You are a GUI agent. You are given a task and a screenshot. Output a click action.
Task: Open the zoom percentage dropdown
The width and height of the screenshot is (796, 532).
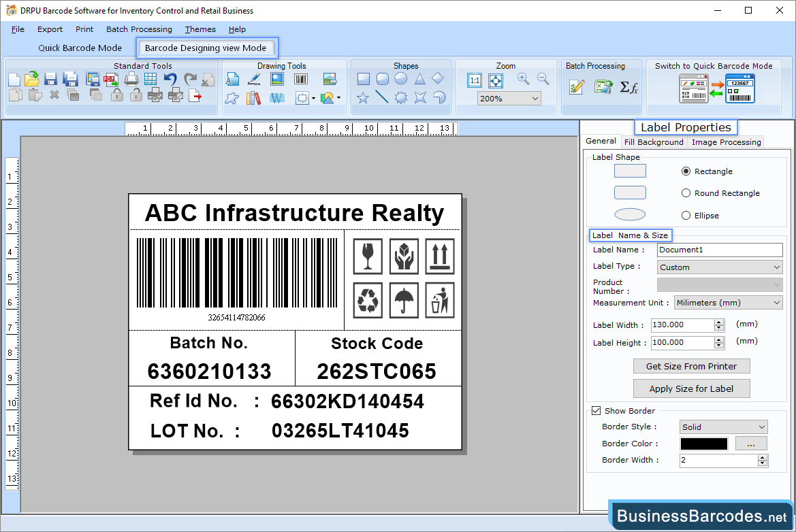pyautogui.click(x=535, y=99)
